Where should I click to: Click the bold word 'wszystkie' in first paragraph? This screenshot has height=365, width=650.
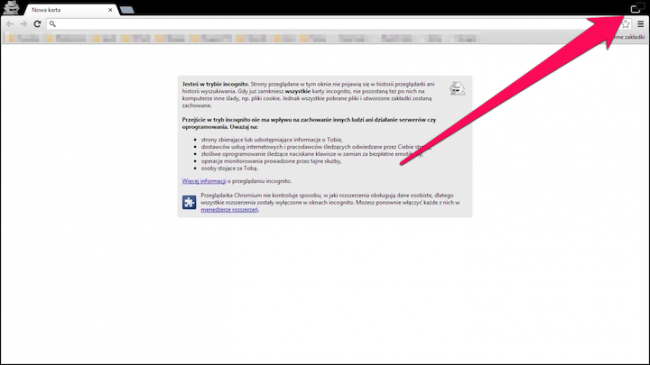pyautogui.click(x=298, y=91)
